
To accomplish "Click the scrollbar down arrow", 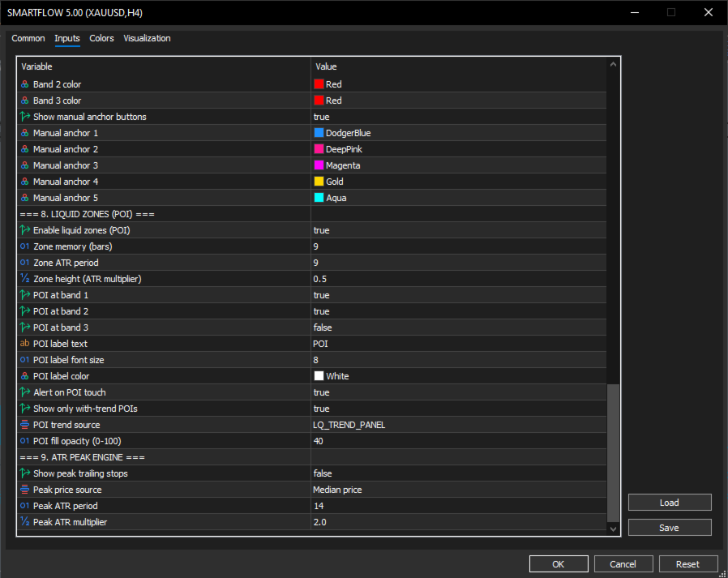I will [613, 529].
